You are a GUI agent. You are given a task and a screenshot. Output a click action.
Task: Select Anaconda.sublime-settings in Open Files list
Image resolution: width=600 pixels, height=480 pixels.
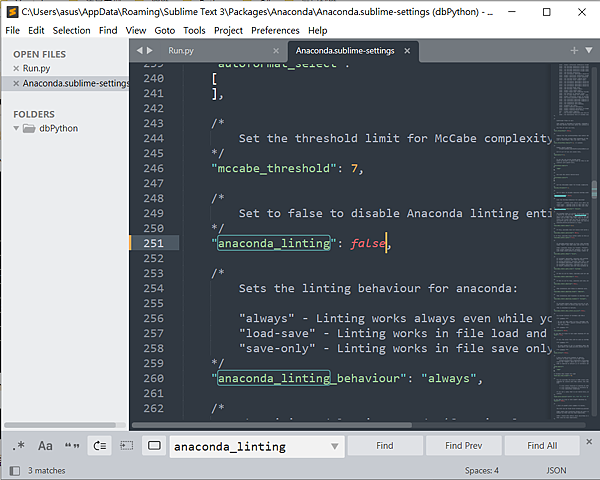pyautogui.click(x=75, y=83)
